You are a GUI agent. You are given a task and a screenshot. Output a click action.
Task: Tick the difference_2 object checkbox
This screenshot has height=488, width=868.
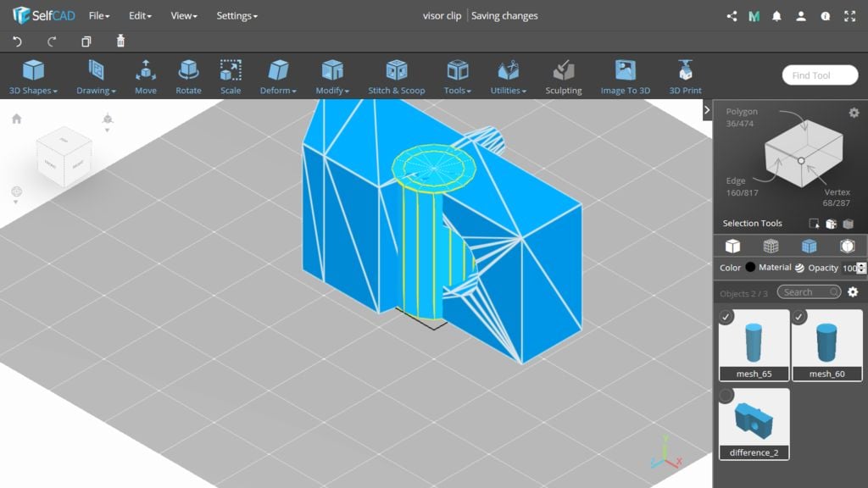pyautogui.click(x=726, y=396)
